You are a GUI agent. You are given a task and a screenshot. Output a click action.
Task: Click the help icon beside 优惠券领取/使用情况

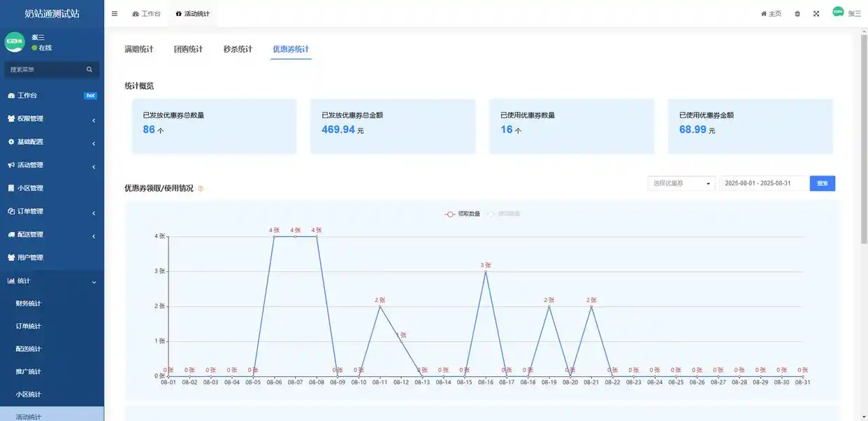pos(201,189)
